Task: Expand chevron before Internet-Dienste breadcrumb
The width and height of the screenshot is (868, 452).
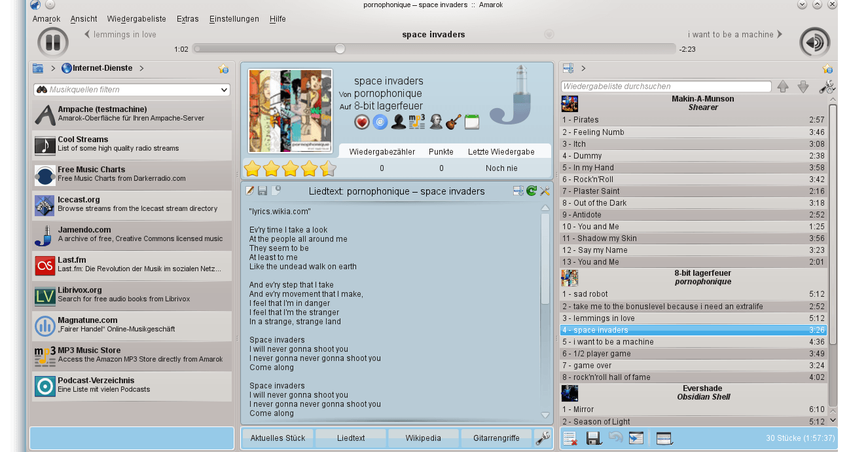Action: (53, 68)
